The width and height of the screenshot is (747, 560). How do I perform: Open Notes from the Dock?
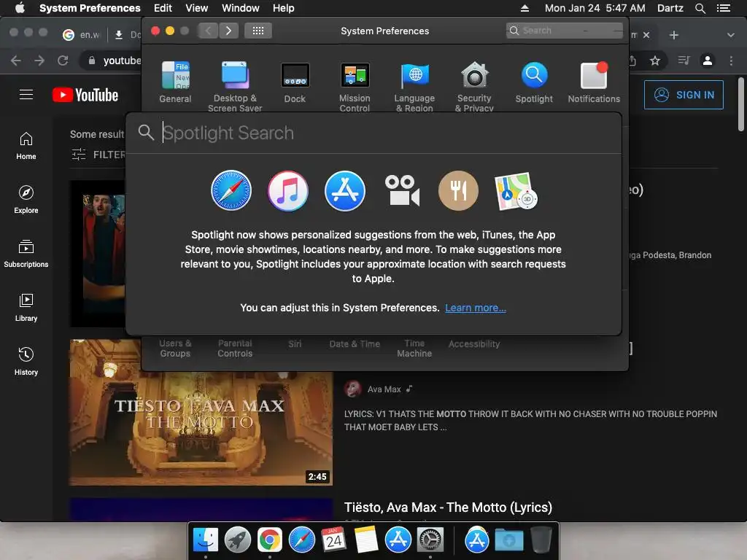(x=365, y=540)
